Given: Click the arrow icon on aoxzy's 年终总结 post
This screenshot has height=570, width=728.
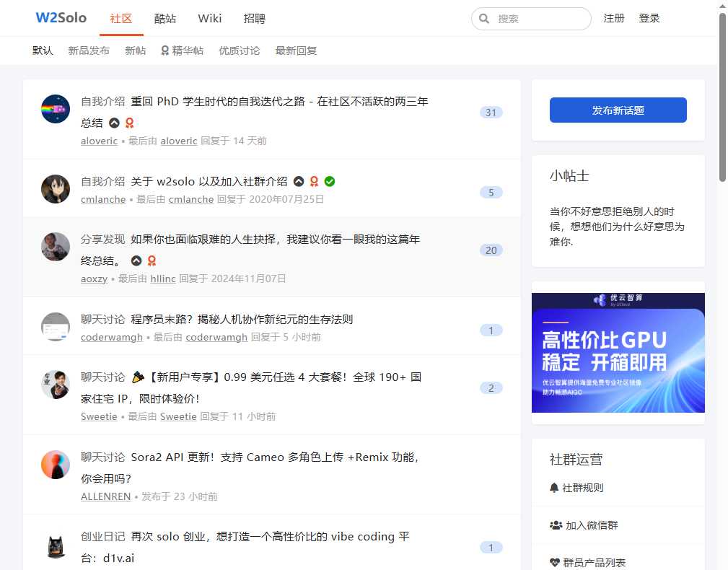Looking at the screenshot, I should (x=136, y=260).
